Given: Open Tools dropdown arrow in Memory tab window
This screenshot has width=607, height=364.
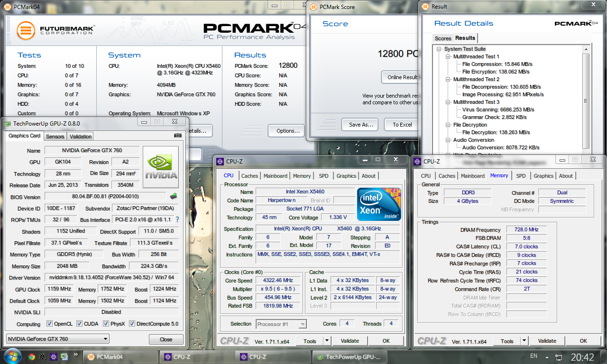Looking at the screenshot, I should point(524,341).
